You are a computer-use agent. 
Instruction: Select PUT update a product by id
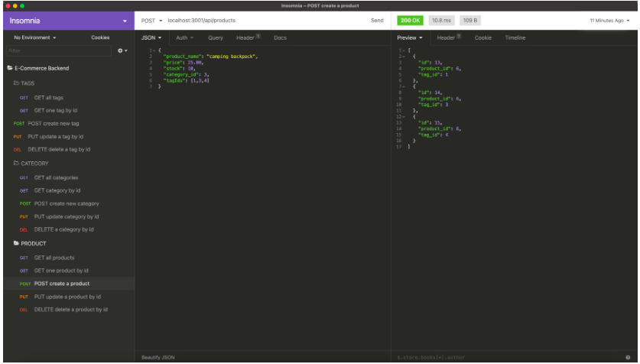click(x=67, y=297)
